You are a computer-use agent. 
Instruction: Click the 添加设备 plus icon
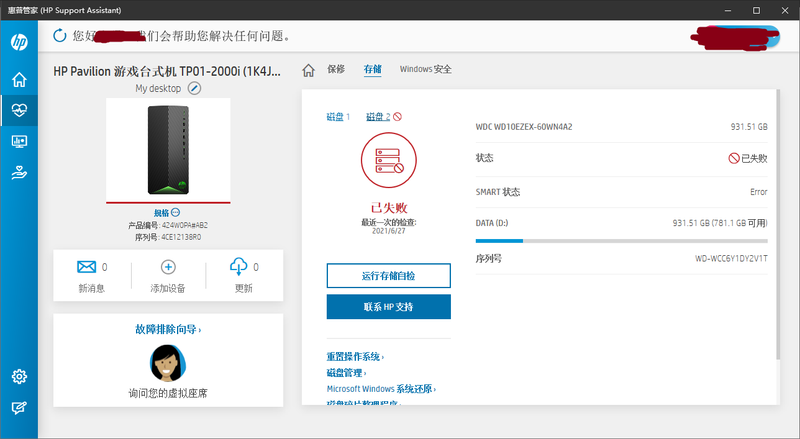click(168, 267)
